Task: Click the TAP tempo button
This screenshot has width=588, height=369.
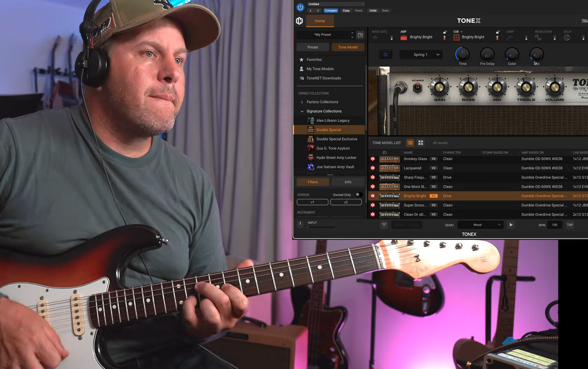Action: pyautogui.click(x=570, y=225)
